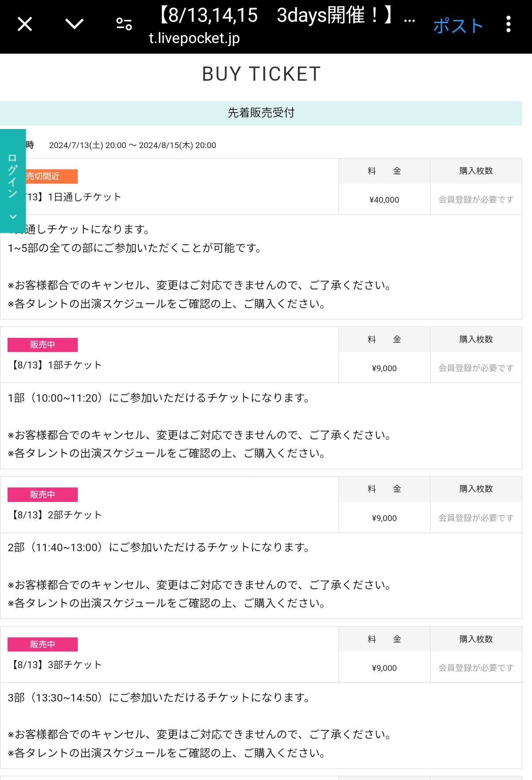Open the three-dot overflow menu
Viewport: 532px width, 780px height.
point(509,24)
